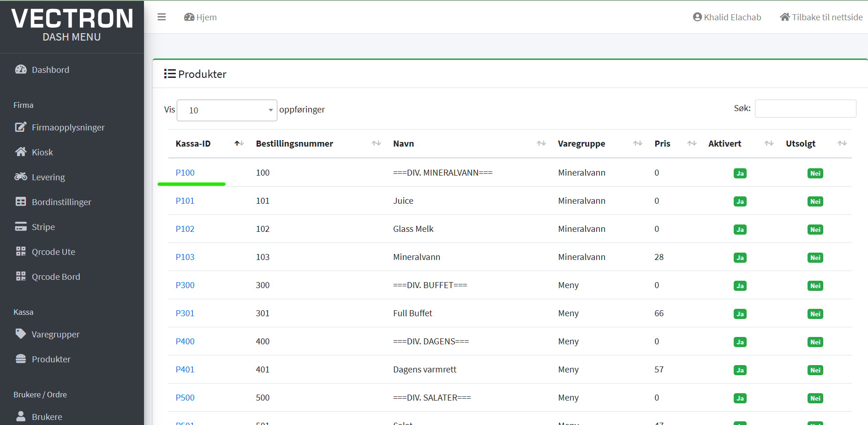Click the Kiosk home icon

click(21, 152)
